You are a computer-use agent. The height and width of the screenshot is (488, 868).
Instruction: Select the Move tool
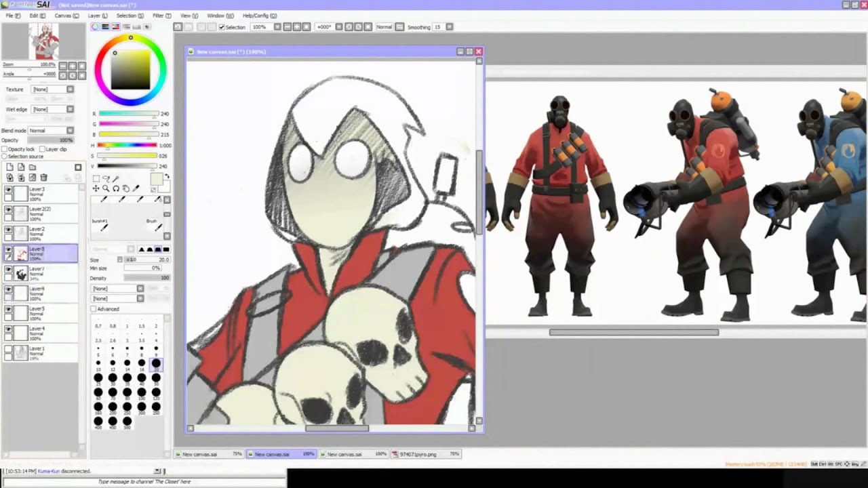pos(96,188)
